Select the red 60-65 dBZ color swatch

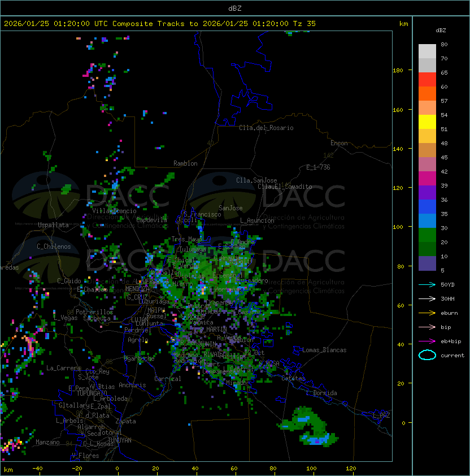[x=427, y=80]
